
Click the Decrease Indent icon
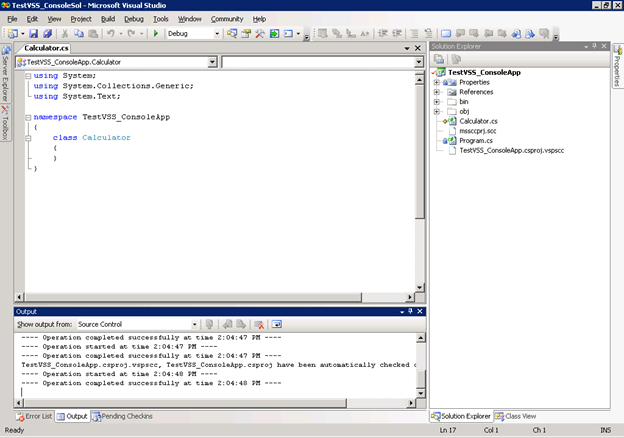click(x=382, y=34)
